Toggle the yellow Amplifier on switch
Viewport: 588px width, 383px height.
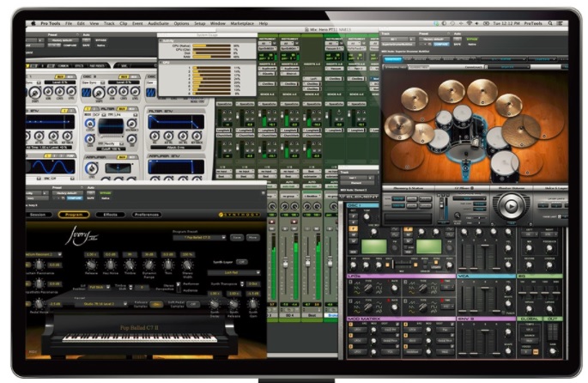(x=122, y=157)
